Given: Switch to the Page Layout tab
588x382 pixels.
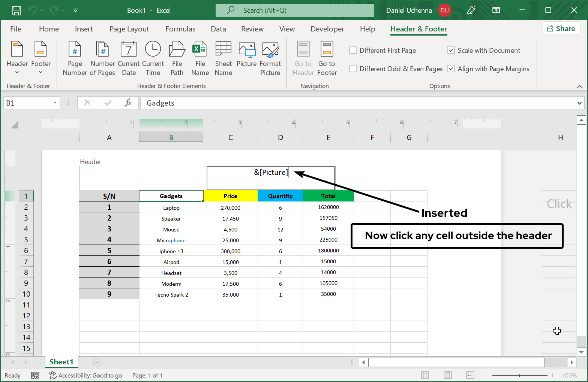Looking at the screenshot, I should [x=129, y=29].
